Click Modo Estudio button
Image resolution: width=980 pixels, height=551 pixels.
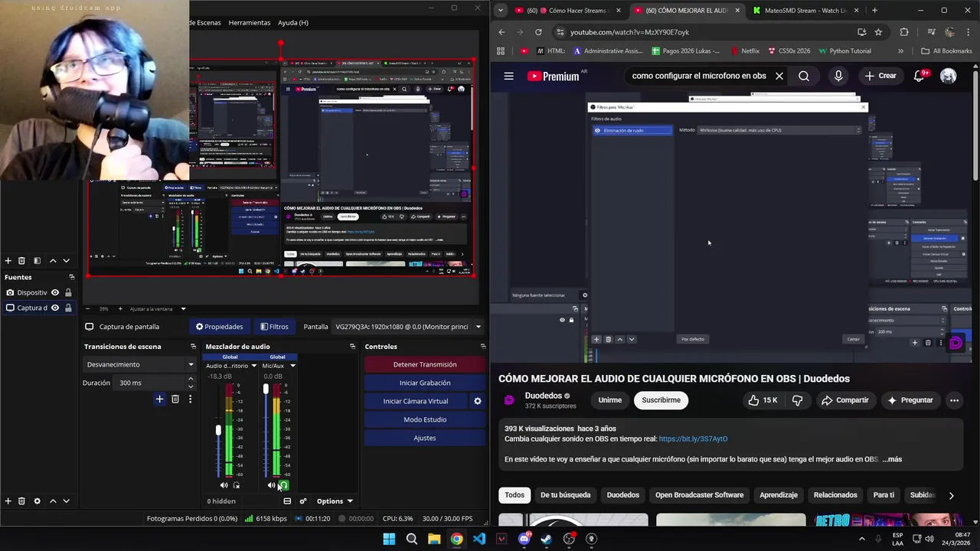[x=425, y=419]
